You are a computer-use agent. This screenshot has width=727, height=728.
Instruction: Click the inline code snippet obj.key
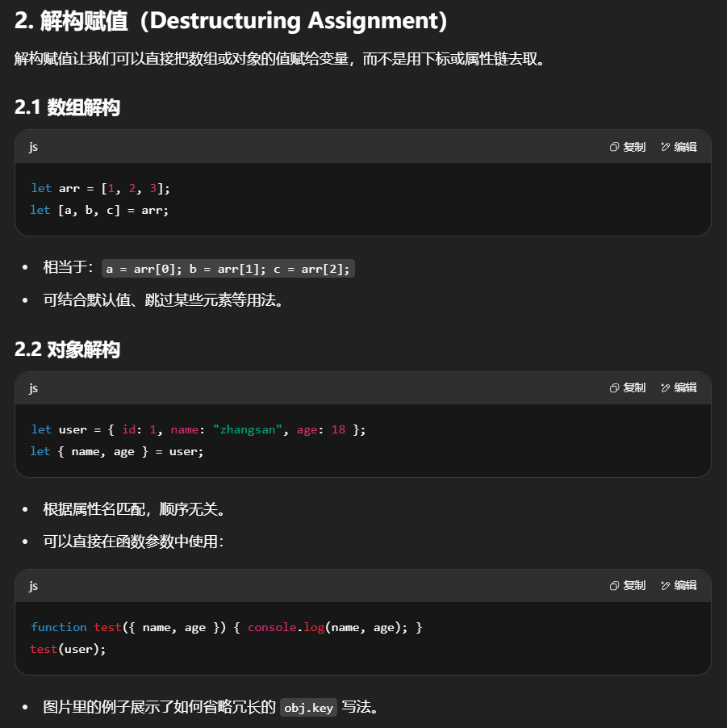(308, 708)
